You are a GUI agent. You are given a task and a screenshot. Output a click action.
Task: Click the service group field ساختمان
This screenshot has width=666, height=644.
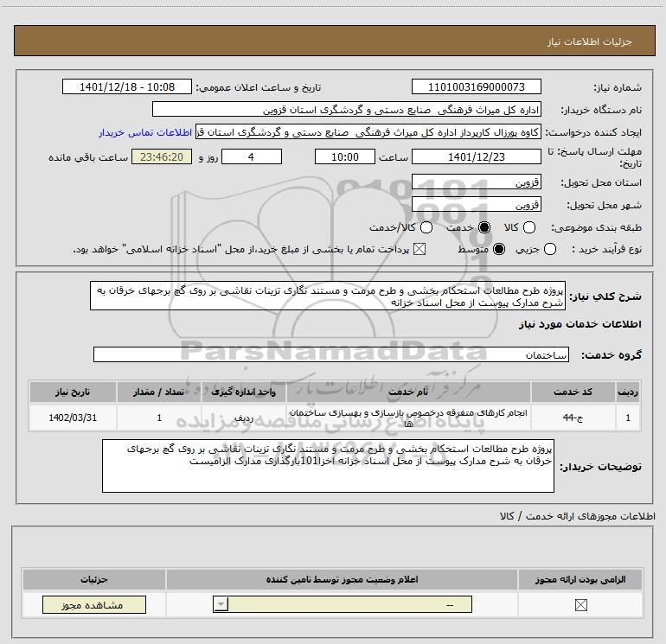click(331, 354)
